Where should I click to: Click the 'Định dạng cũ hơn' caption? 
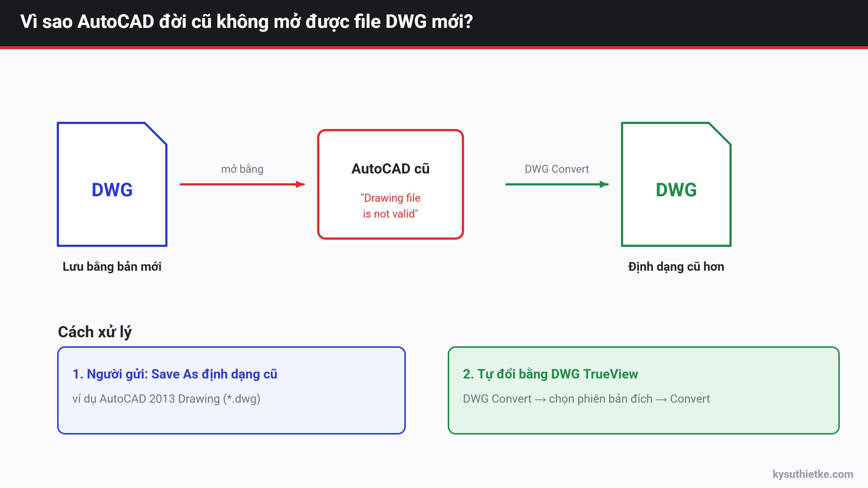[676, 266]
